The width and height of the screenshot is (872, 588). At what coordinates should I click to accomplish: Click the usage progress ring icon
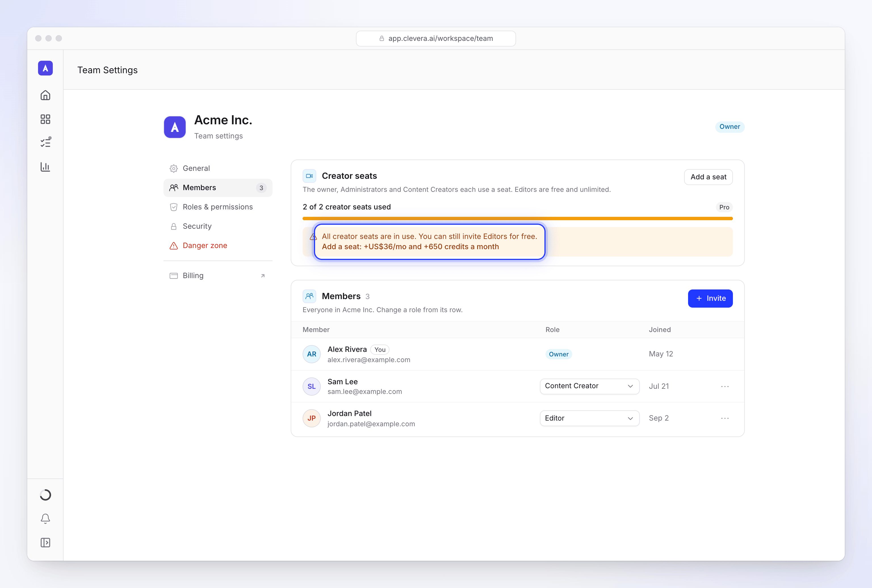click(45, 495)
